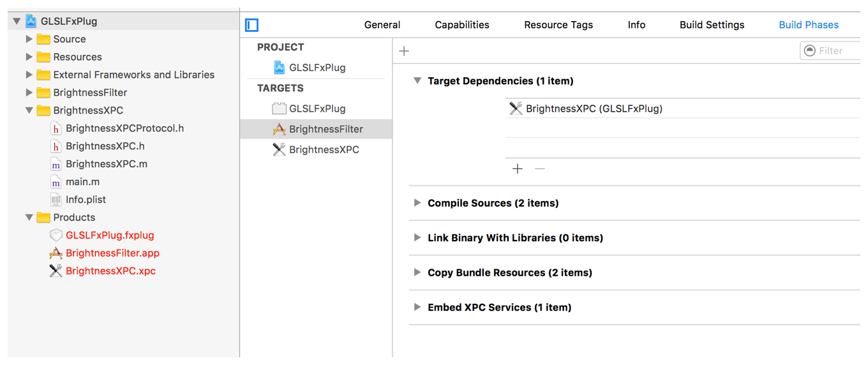
Task: Switch to the Capabilities tab
Action: pyautogui.click(x=462, y=25)
